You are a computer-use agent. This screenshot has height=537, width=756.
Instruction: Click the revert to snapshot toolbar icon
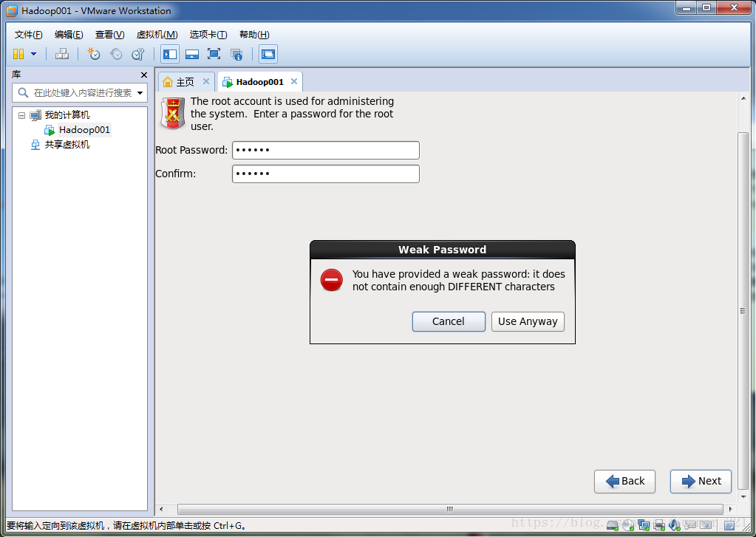click(x=116, y=54)
